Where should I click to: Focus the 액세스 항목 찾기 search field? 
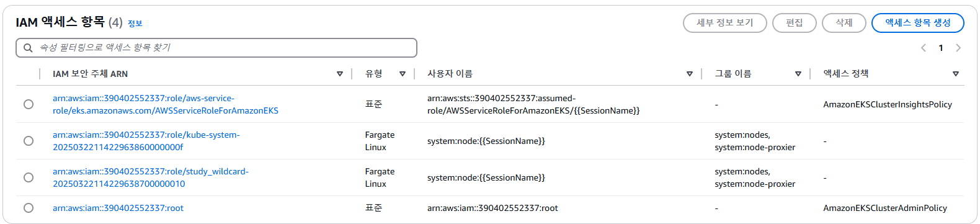click(x=216, y=48)
